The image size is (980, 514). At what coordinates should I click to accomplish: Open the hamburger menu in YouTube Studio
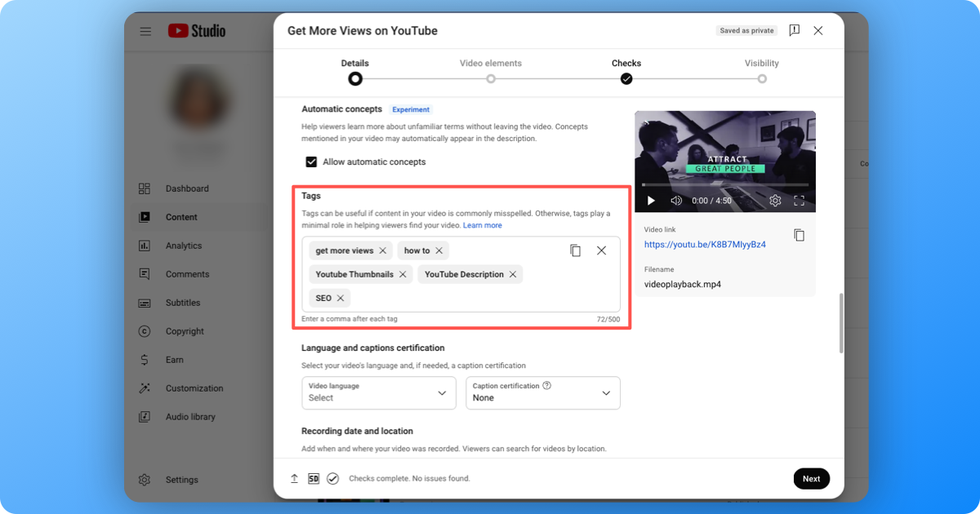point(145,31)
